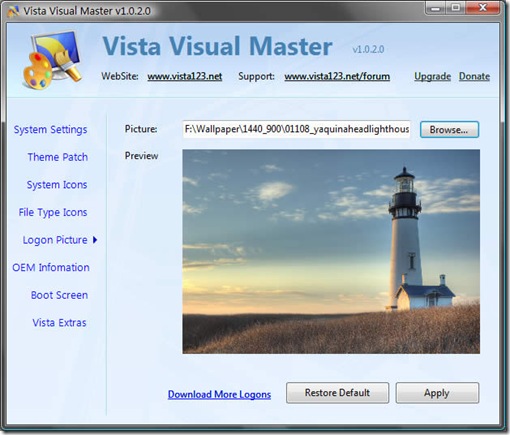Click Restore Default button
510x435 pixels.
pos(337,393)
